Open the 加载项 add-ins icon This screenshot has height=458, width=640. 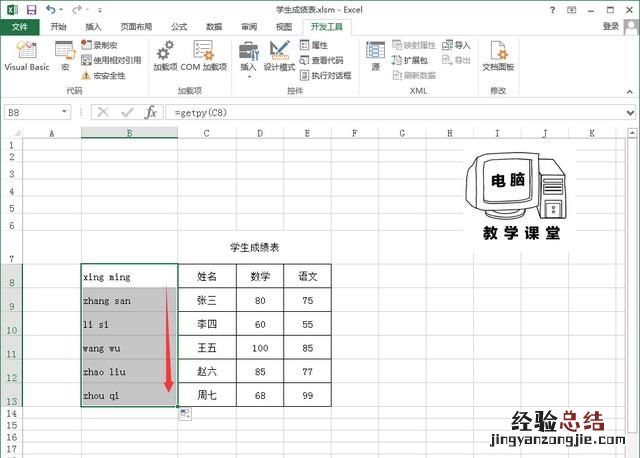click(165, 56)
